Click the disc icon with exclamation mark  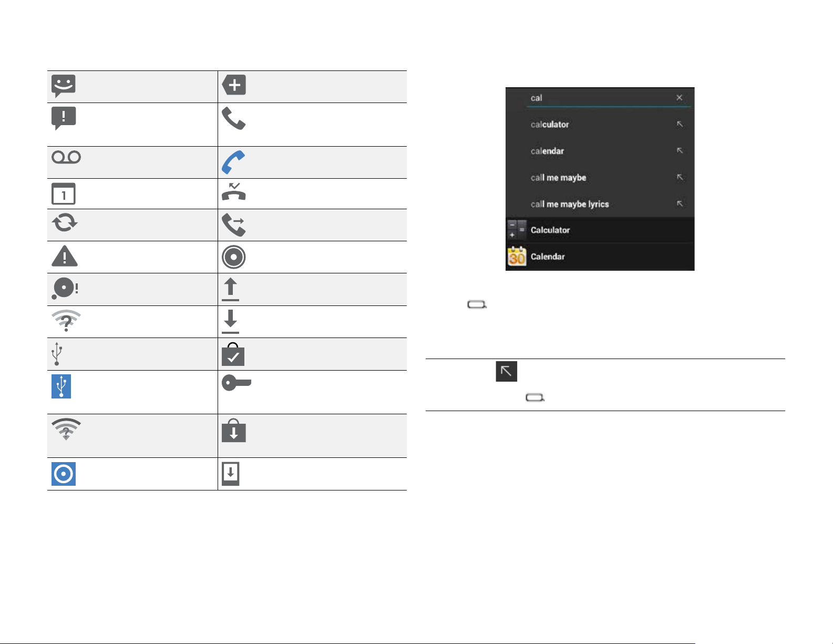[65, 288]
